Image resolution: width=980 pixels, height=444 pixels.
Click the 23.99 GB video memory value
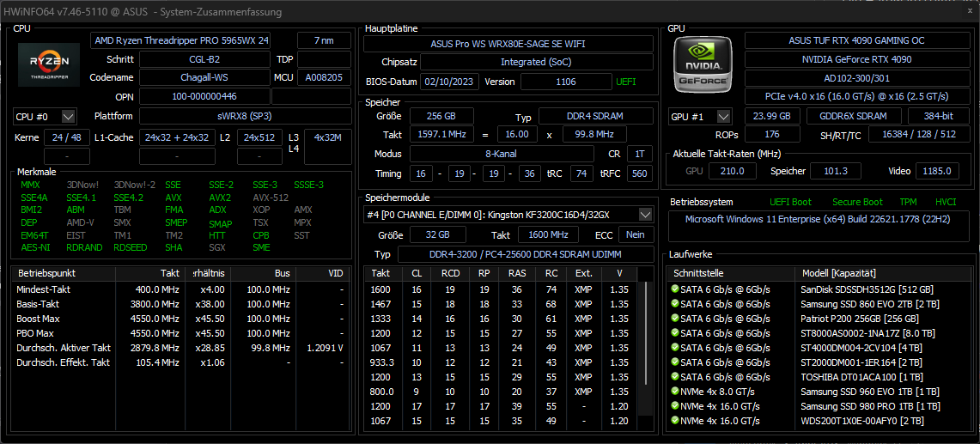pyautogui.click(x=772, y=116)
